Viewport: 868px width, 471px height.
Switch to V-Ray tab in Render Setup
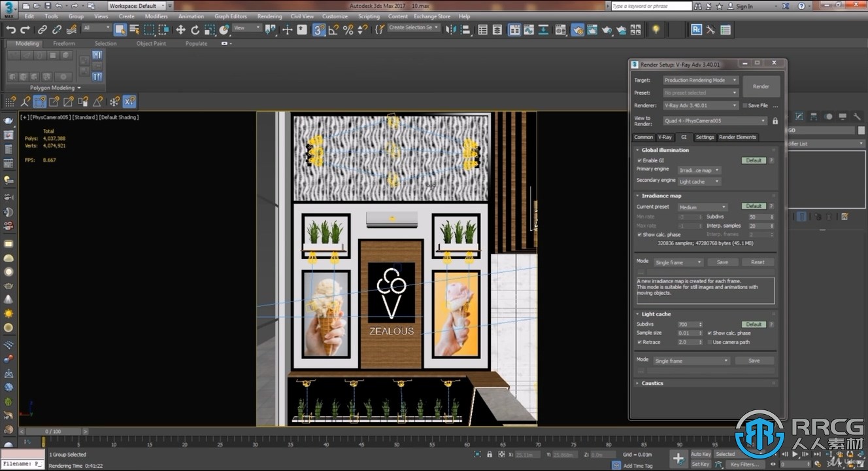click(665, 137)
